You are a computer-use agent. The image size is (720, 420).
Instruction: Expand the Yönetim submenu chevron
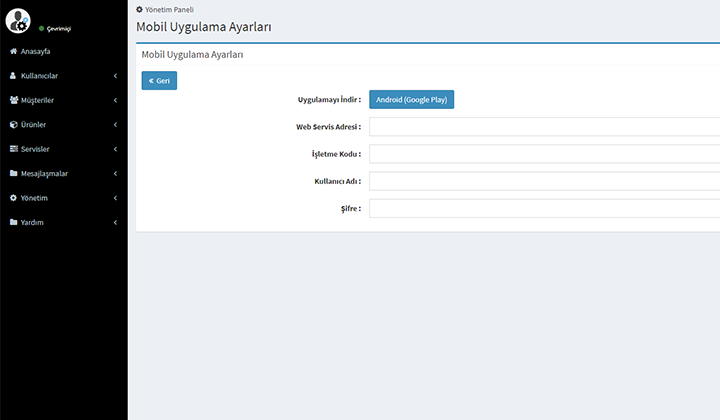[115, 198]
